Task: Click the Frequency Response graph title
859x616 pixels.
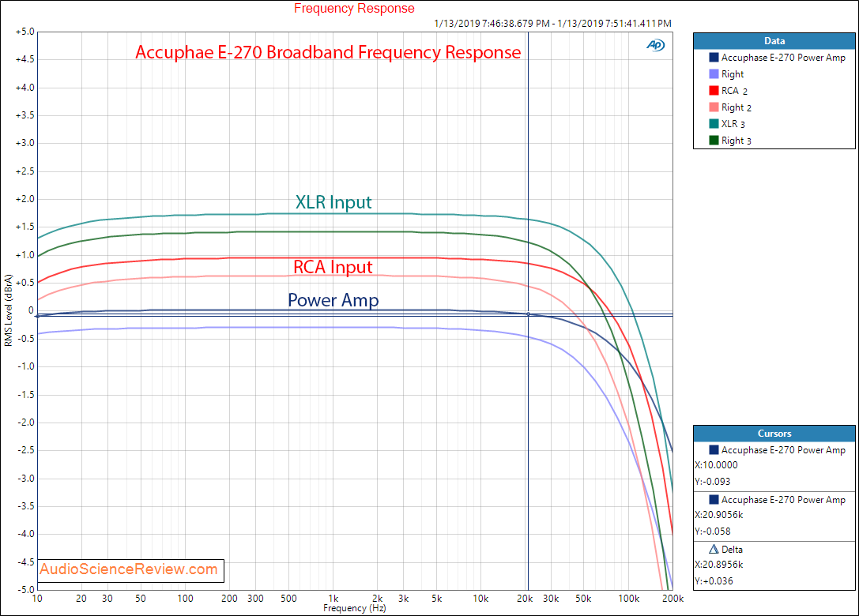Action: pyautogui.click(x=354, y=8)
